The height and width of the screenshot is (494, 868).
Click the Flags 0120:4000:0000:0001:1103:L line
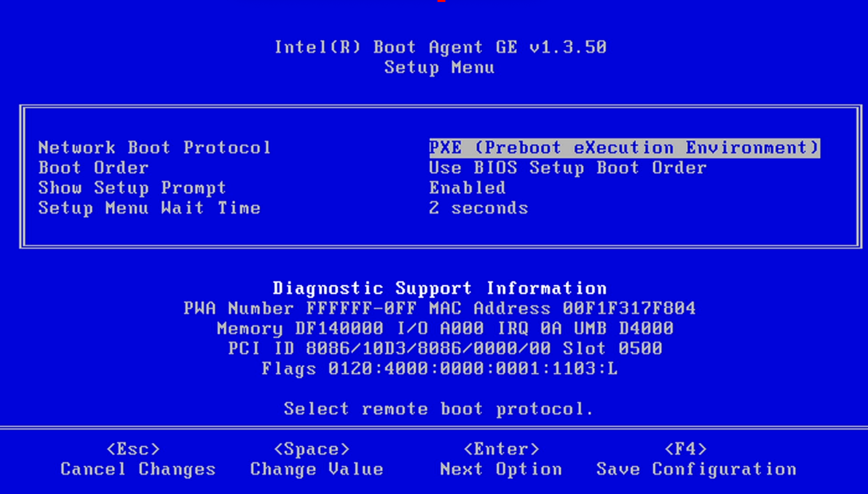click(x=439, y=369)
